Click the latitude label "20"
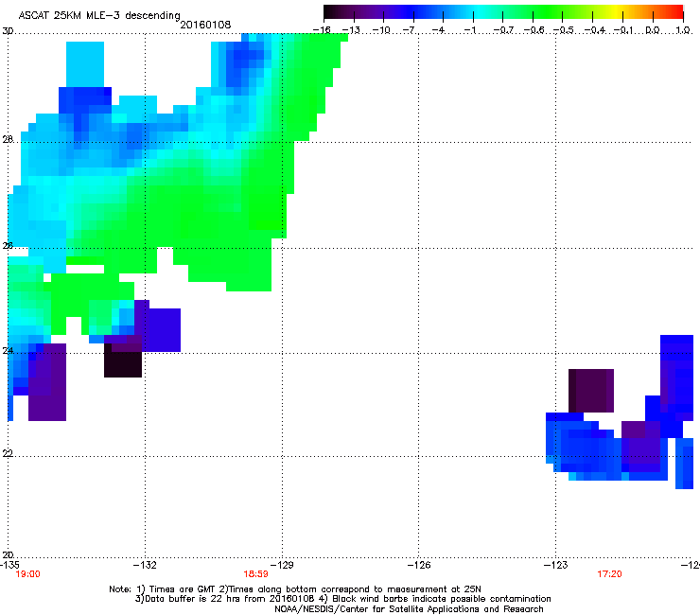This screenshot has height=615, width=700. (8, 555)
